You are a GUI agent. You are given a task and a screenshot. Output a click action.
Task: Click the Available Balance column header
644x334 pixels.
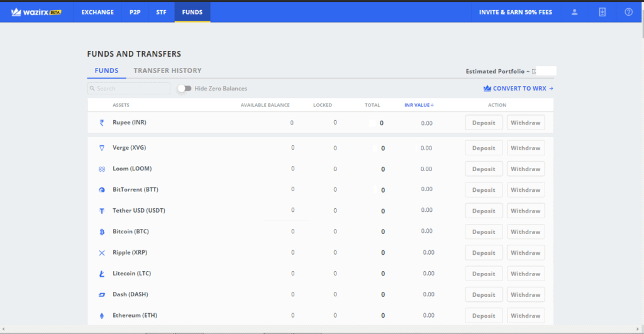tap(265, 105)
